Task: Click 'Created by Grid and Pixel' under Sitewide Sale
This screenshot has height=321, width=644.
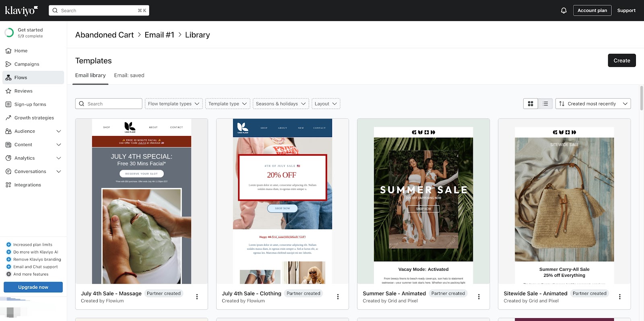Action: pos(531,301)
